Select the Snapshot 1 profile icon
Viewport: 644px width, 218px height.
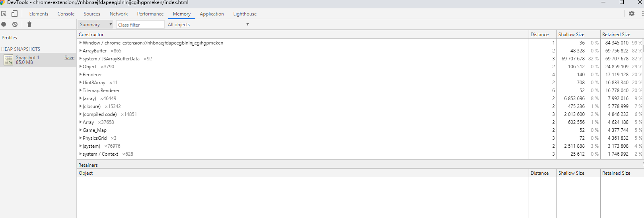(x=8, y=60)
